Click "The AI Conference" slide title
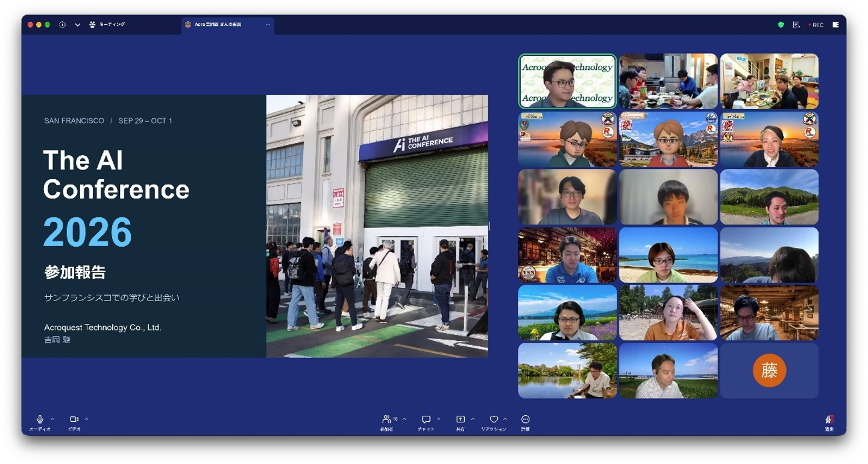Viewport: 868px width, 464px height. tap(116, 175)
